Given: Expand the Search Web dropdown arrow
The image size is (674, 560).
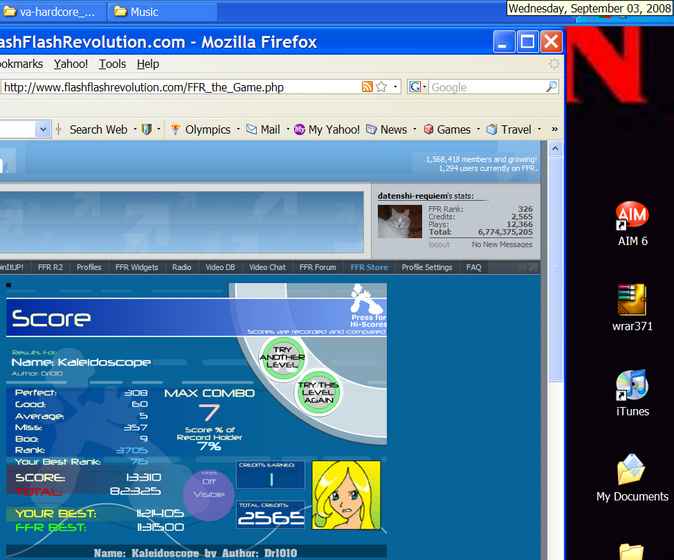Looking at the screenshot, I should [135, 129].
